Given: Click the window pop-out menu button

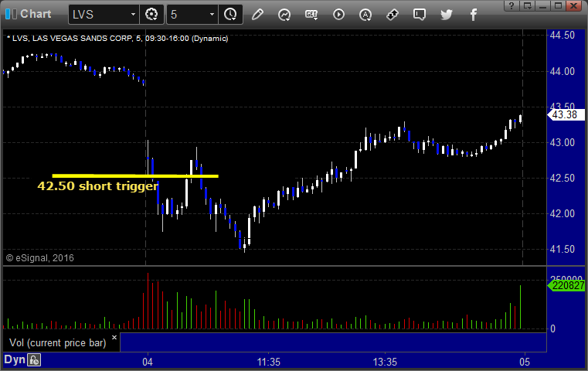Looking at the screenshot, I should [528, 5].
